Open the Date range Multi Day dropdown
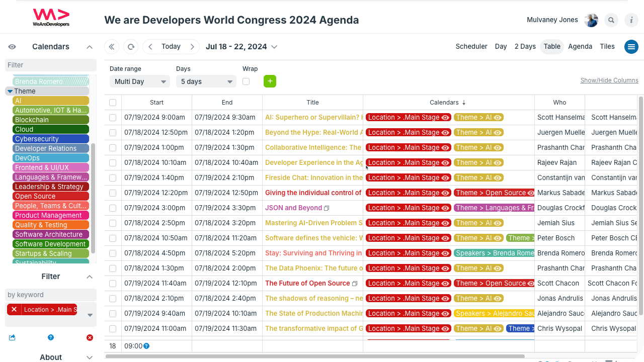 click(139, 81)
